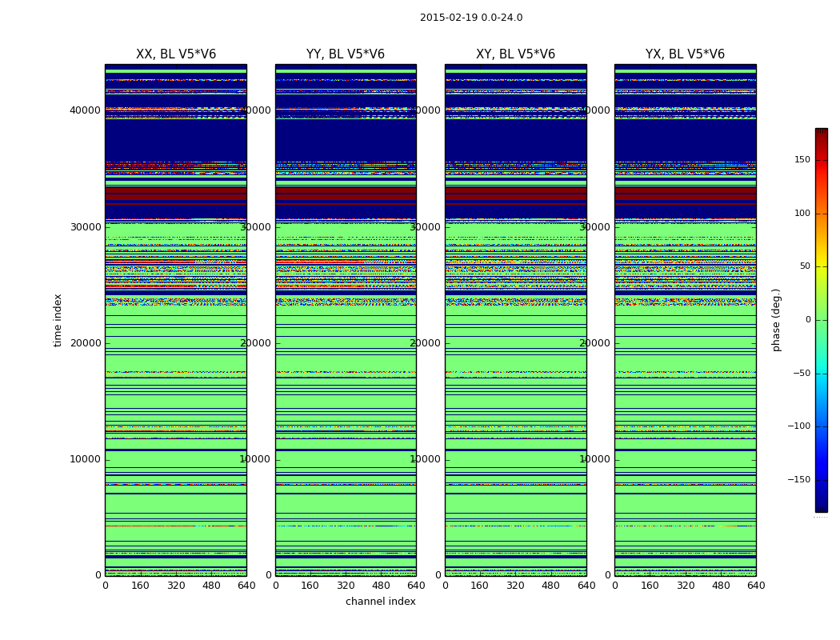Click the dark red band in the XX panel
This screenshot has width=840, height=640.
[x=175, y=194]
